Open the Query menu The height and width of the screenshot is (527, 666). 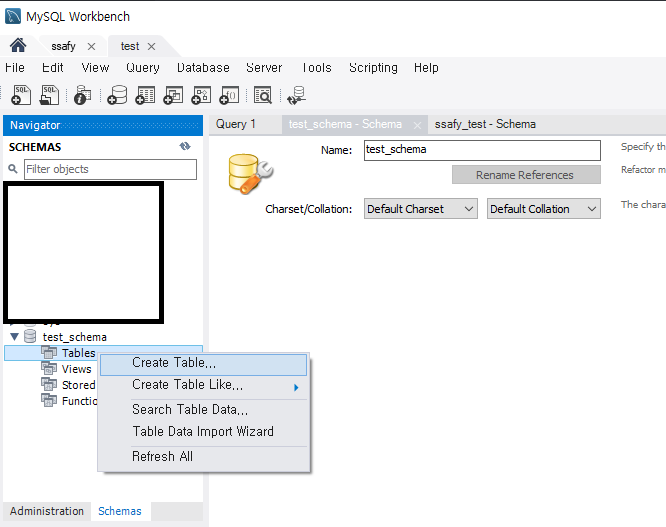click(x=143, y=68)
